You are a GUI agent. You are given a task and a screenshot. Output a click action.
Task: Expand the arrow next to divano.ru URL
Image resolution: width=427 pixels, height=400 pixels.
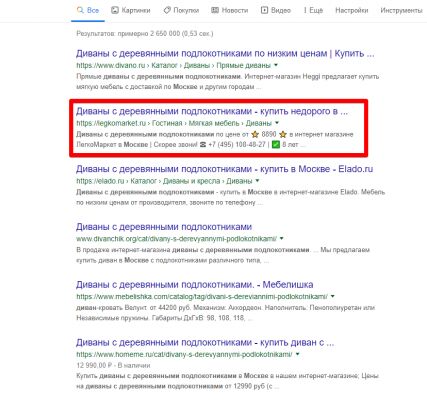pos(276,65)
